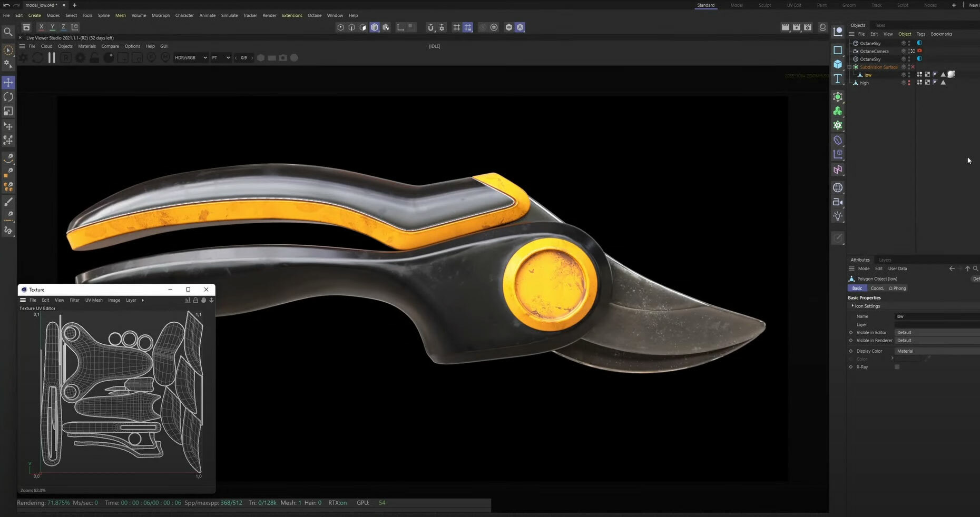
Task: Open the Tags menu in Objects panel
Action: (920, 34)
